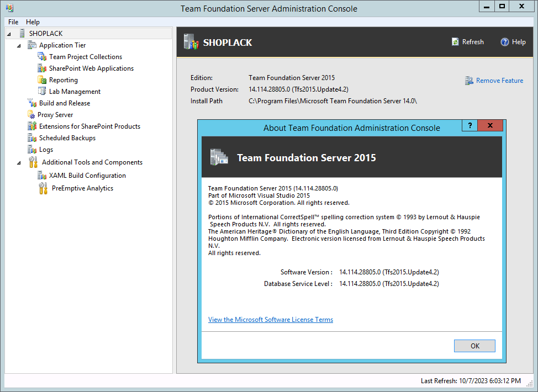The height and width of the screenshot is (392, 538).
Task: Open the Help menu in the menu bar
Action: coord(33,22)
